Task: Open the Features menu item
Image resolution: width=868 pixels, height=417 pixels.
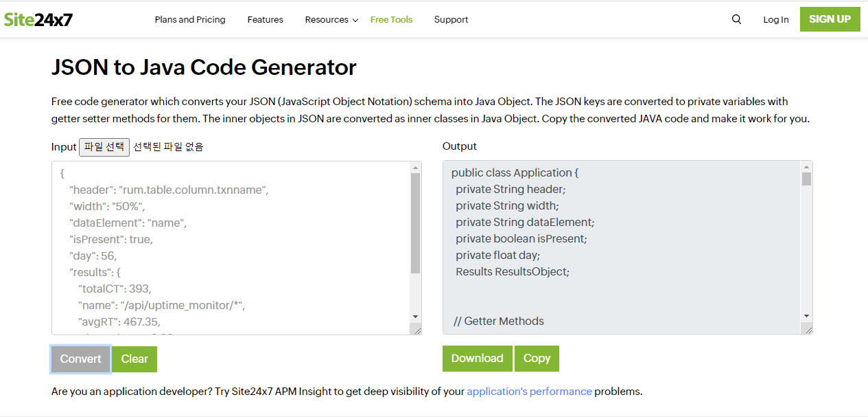Action: click(266, 19)
